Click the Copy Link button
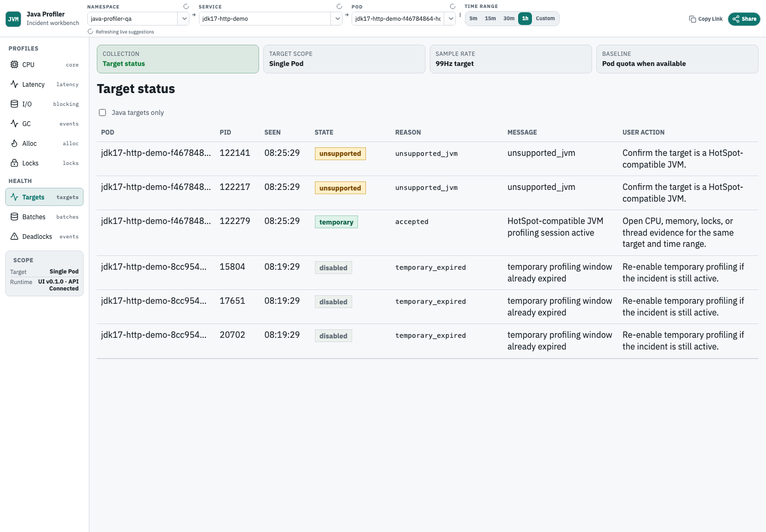The height and width of the screenshot is (532, 766). (x=706, y=19)
